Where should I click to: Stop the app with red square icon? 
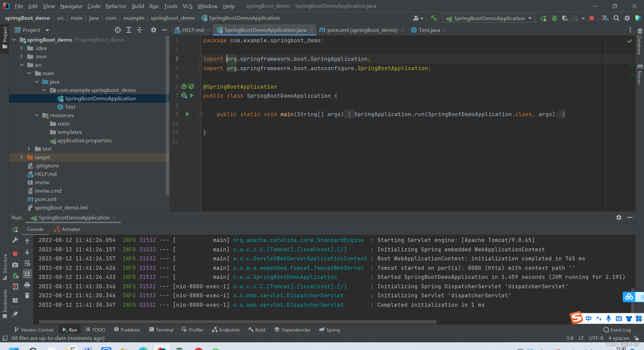click(591, 18)
